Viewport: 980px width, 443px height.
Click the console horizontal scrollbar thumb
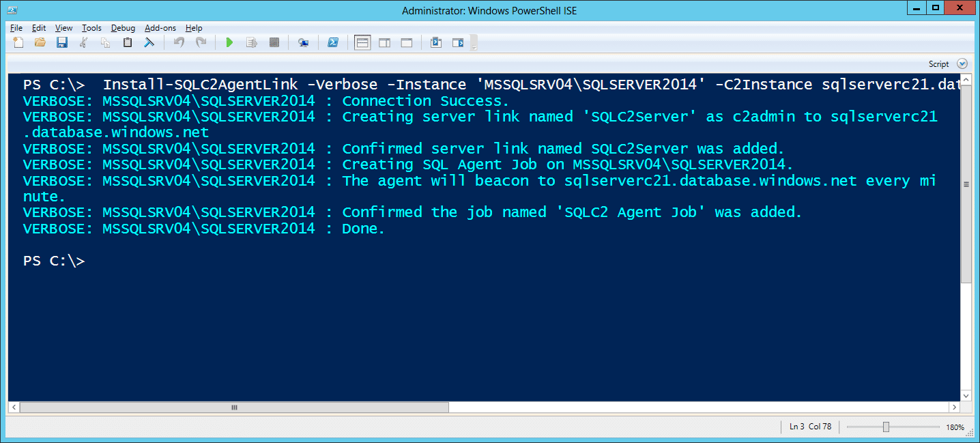pos(234,408)
